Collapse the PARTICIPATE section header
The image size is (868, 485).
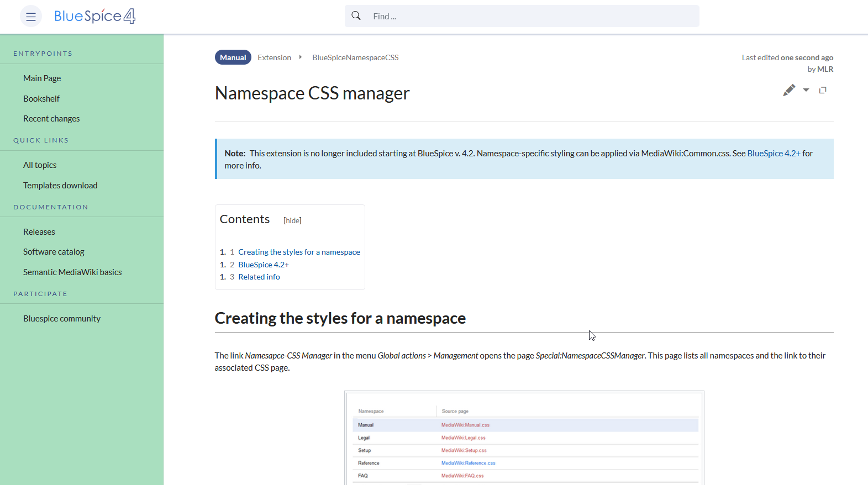coord(40,294)
